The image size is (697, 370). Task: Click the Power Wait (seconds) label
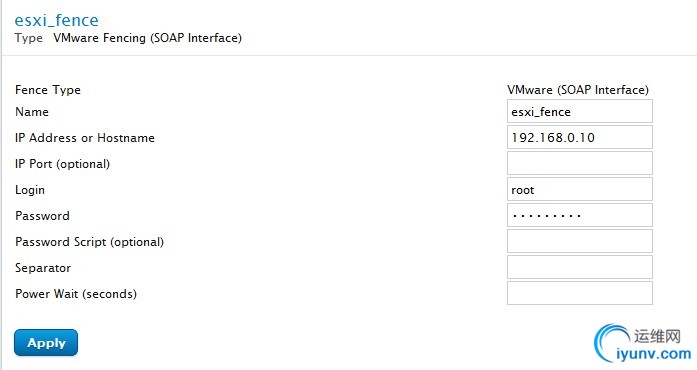(x=76, y=294)
